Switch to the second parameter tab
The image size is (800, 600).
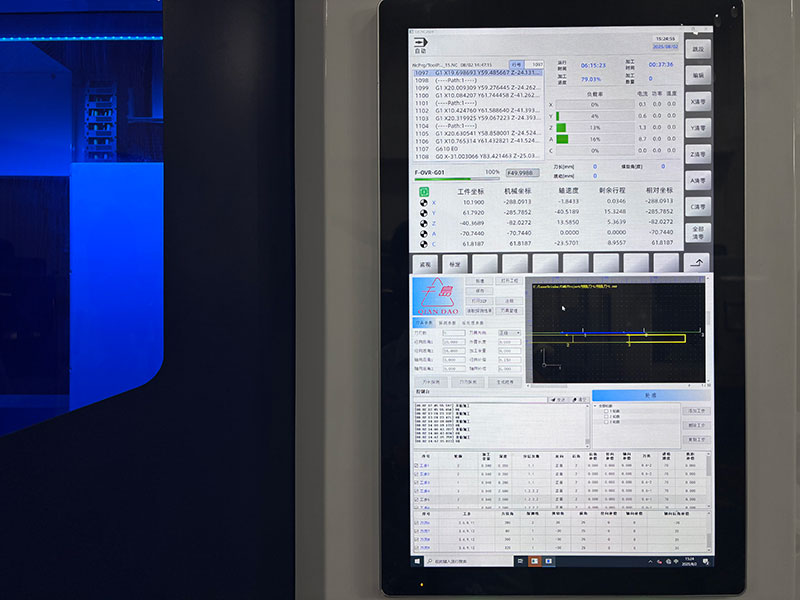(x=447, y=322)
